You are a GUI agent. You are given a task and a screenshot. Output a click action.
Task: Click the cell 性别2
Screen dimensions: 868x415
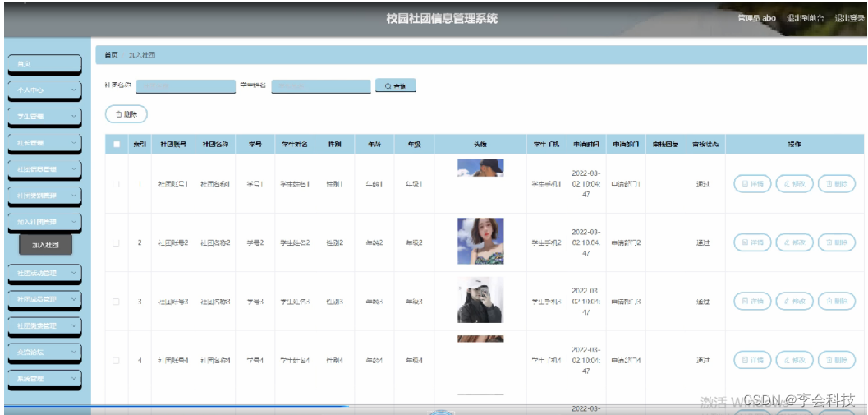click(334, 242)
